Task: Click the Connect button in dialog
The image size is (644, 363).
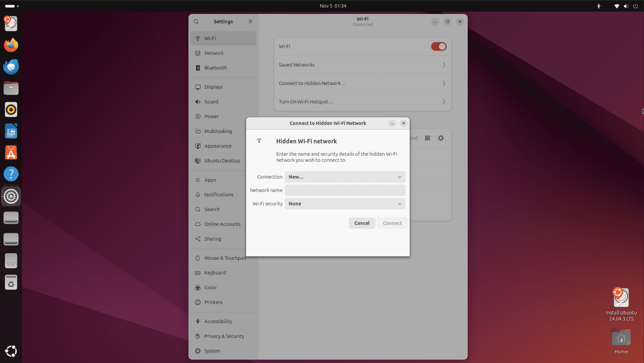Action: click(392, 223)
